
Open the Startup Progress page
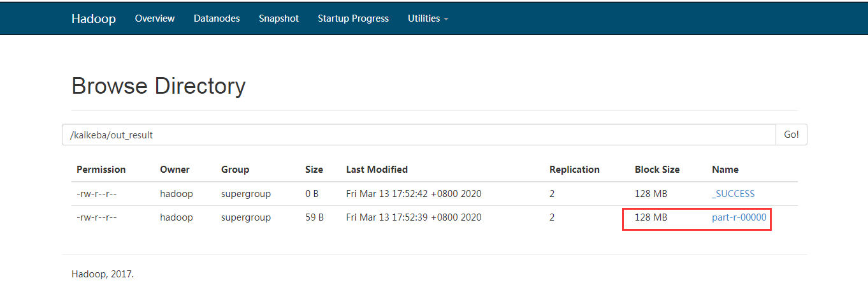click(x=353, y=18)
